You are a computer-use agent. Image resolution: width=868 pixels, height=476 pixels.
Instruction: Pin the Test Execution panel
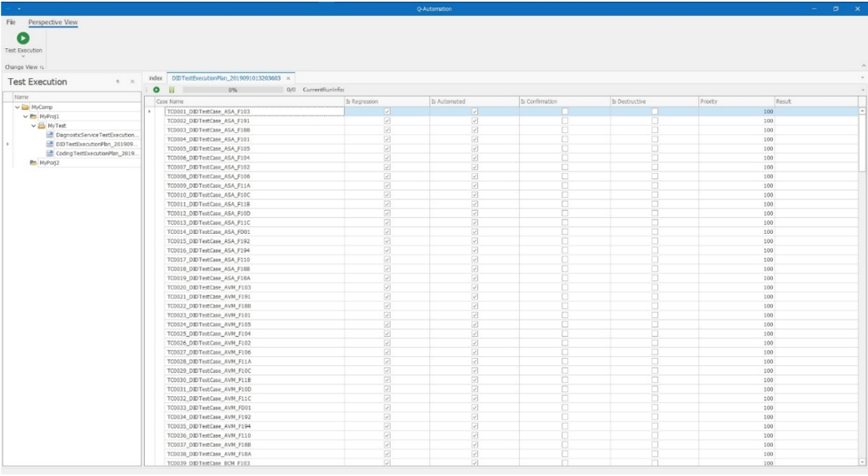(x=117, y=82)
